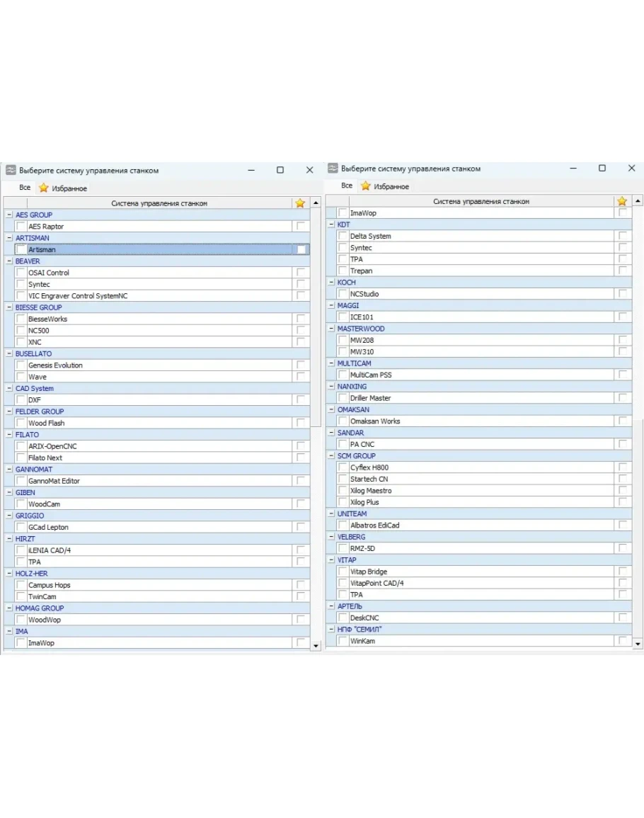This screenshot has height=818, width=644.
Task: Collapse the BIESSE GROUP group
Action: click(x=9, y=307)
